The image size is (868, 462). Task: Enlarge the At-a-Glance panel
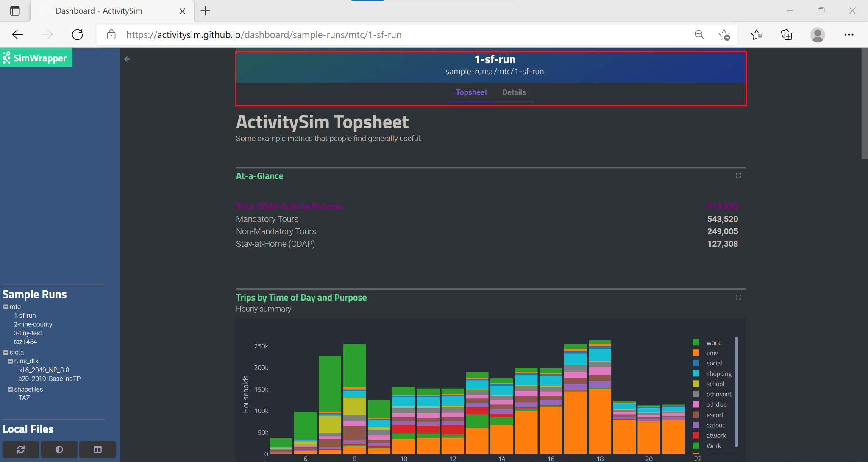point(738,175)
